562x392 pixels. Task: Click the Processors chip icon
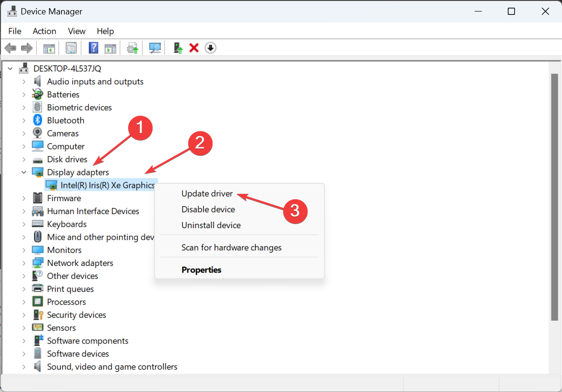coord(37,301)
